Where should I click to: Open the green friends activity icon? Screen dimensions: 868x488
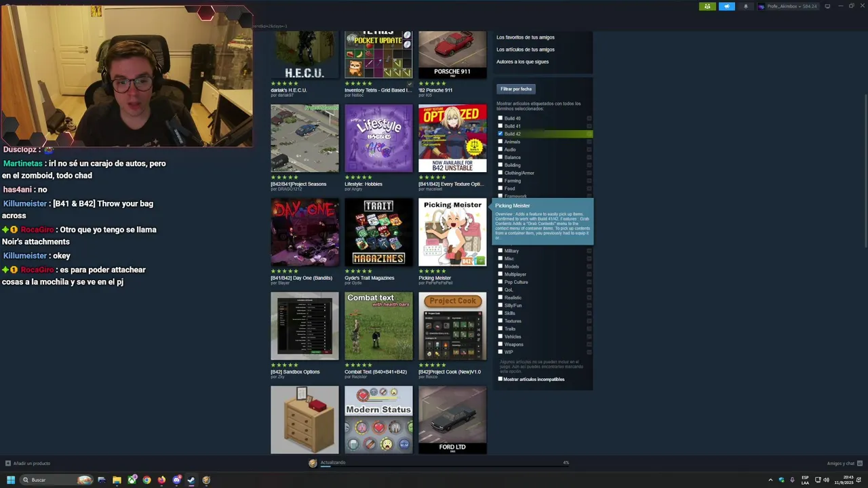coord(707,6)
